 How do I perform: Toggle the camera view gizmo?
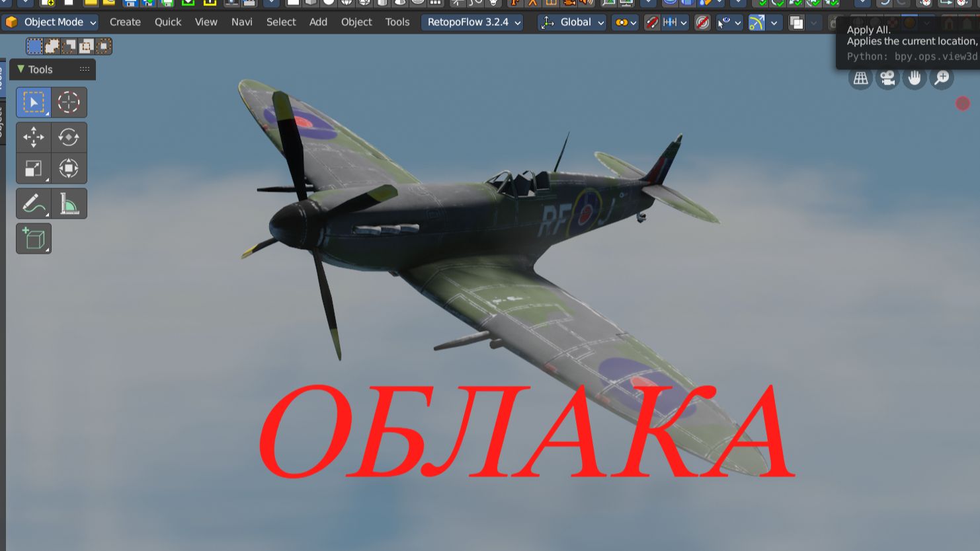[x=887, y=79]
